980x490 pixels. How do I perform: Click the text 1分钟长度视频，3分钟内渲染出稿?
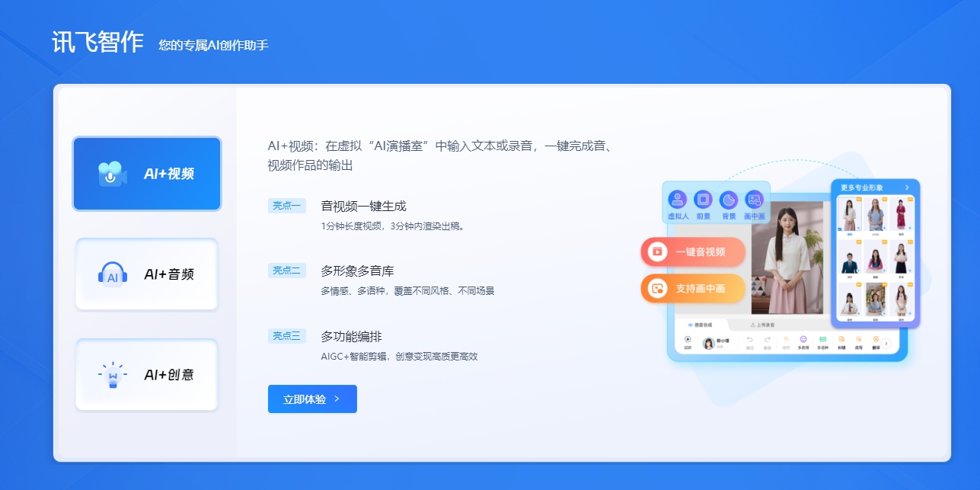393,226
